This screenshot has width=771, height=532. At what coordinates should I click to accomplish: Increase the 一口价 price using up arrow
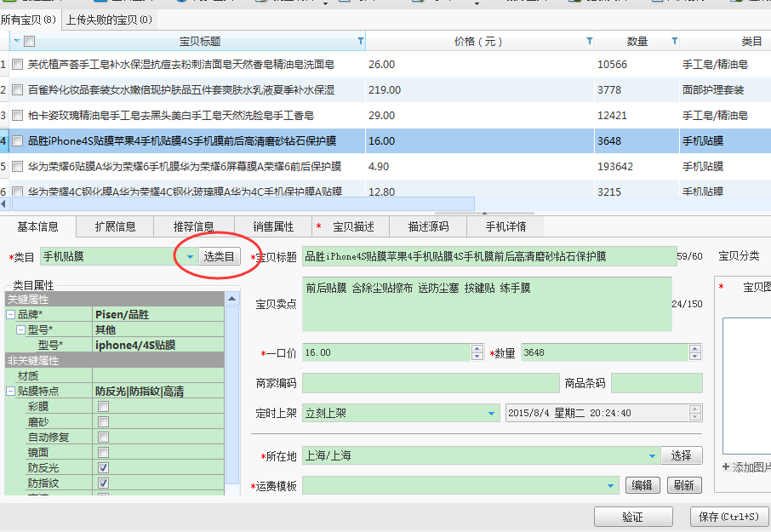(477, 349)
